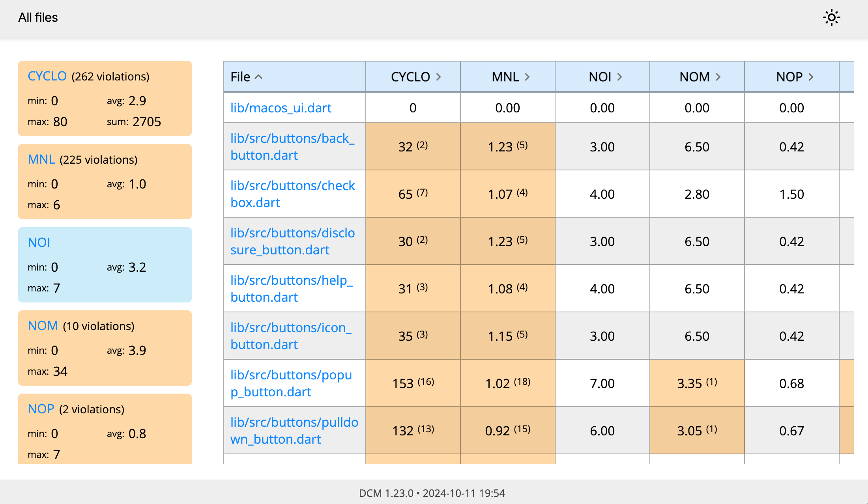Click the '(225 violations)' MNL text

tap(99, 160)
